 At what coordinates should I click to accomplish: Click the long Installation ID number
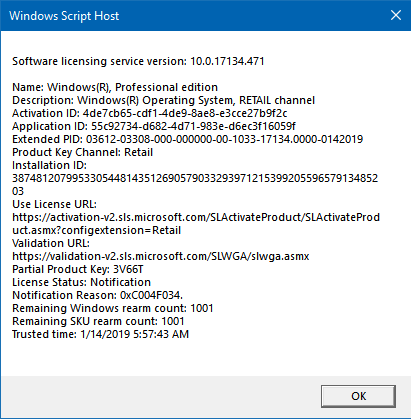(x=195, y=185)
